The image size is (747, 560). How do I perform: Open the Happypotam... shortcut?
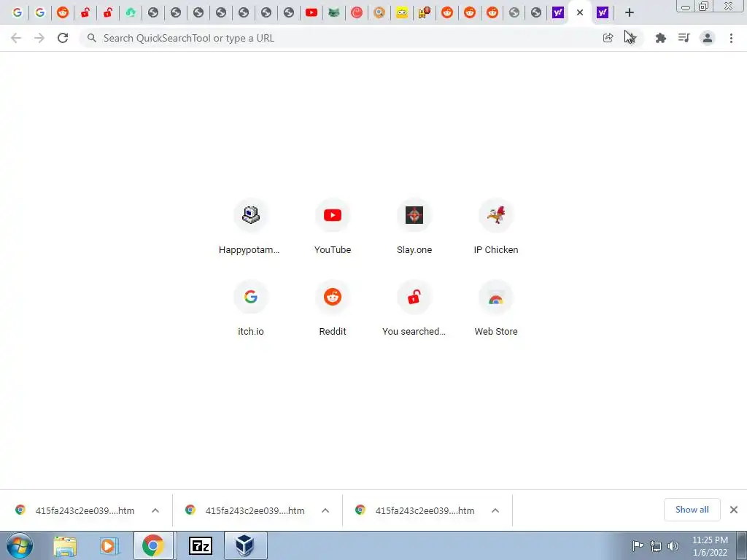(251, 228)
